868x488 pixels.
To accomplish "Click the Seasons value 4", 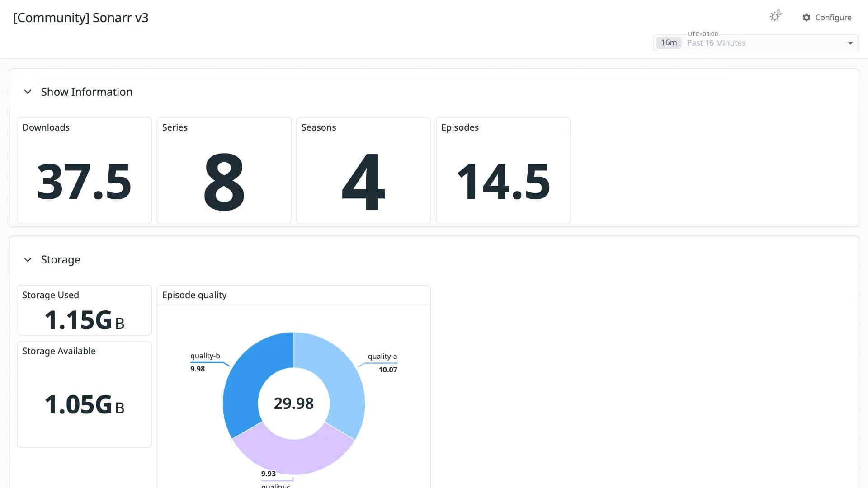I will click(x=363, y=182).
